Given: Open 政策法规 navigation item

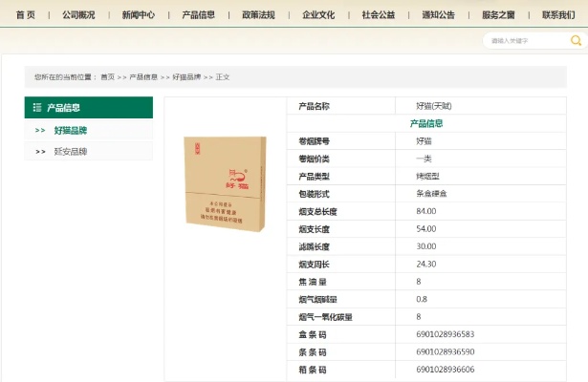Looking at the screenshot, I should point(258,15).
